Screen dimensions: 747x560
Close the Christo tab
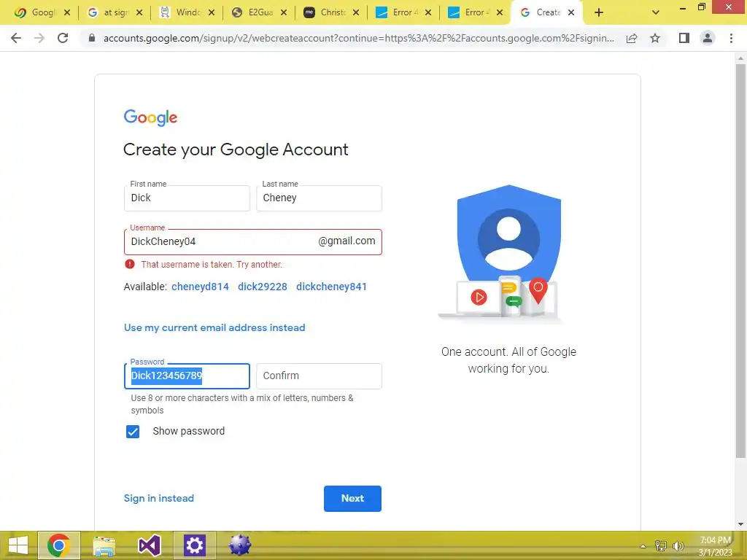356,12
